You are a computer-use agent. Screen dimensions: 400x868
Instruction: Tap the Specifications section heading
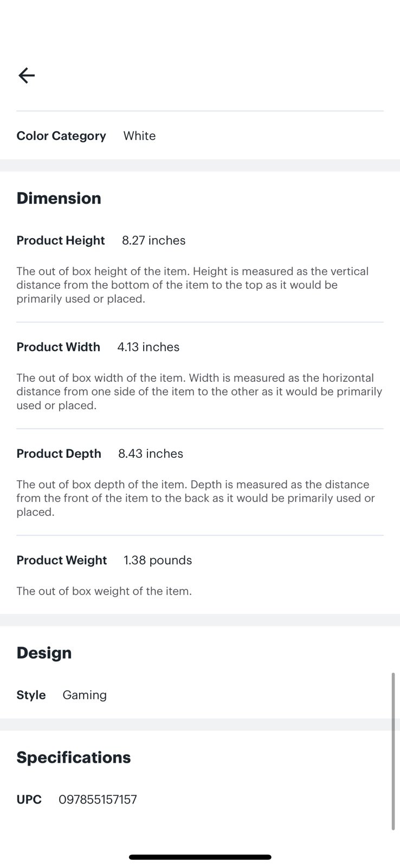pyautogui.click(x=74, y=757)
